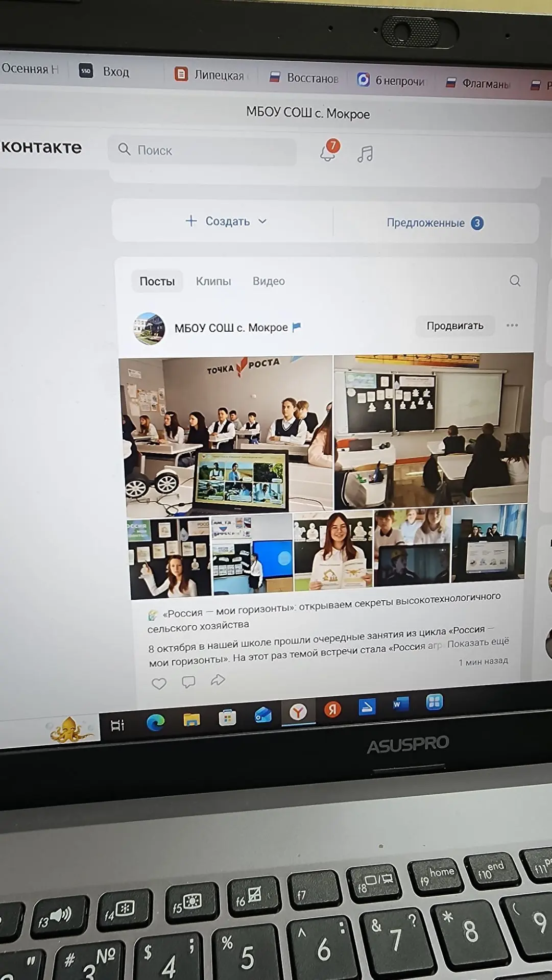The image size is (552, 980).
Task: Switch to the Видео tab
Action: (269, 281)
